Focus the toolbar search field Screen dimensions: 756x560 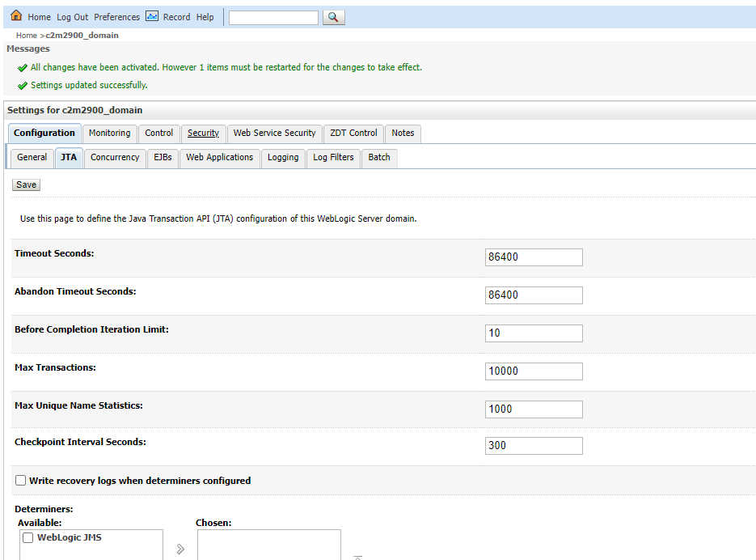[273, 18]
